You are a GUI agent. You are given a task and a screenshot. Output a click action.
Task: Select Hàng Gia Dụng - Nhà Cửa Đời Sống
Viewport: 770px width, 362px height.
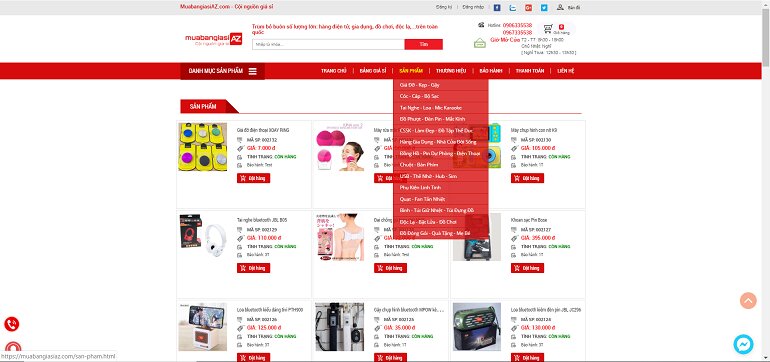(440, 142)
